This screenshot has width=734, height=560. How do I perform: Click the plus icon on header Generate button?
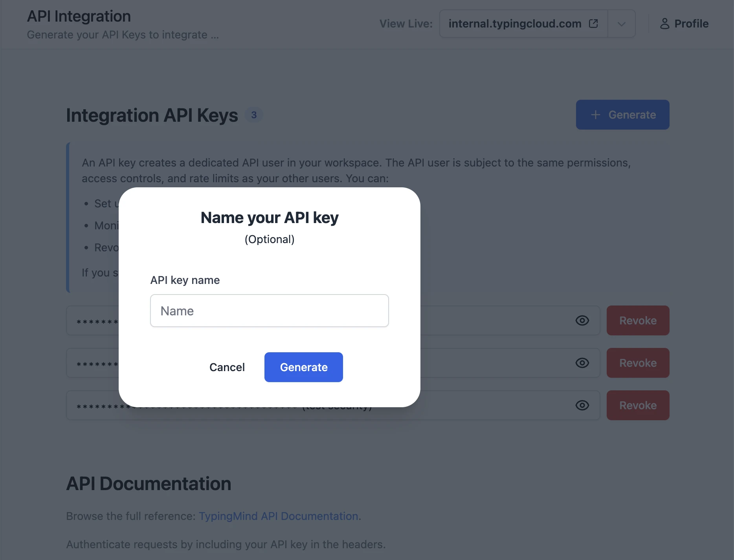click(596, 115)
